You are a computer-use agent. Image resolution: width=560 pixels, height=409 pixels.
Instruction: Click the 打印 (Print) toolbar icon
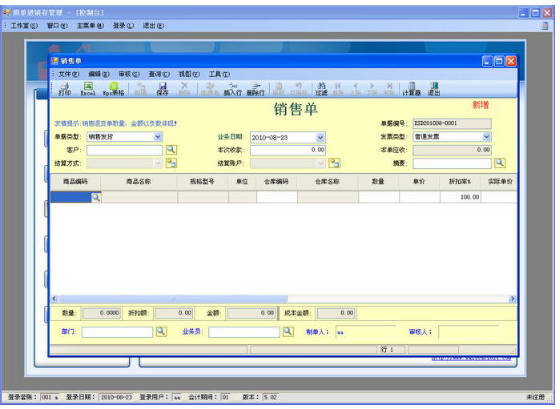(x=65, y=89)
